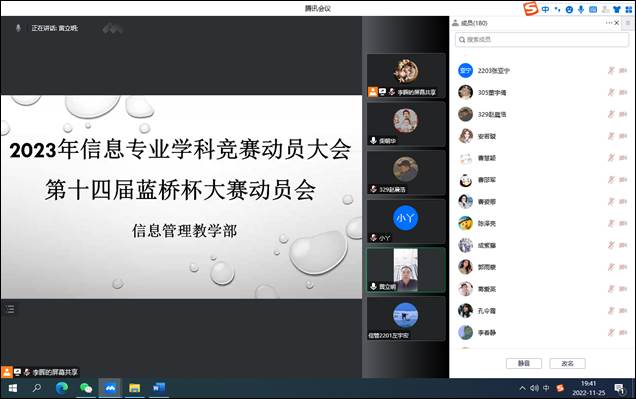Select the 小Y participant video tile
This screenshot has width=636, height=399.
click(406, 221)
